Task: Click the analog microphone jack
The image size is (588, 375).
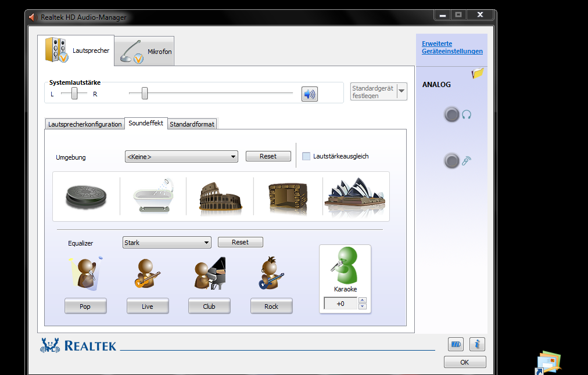Action: pos(452,161)
